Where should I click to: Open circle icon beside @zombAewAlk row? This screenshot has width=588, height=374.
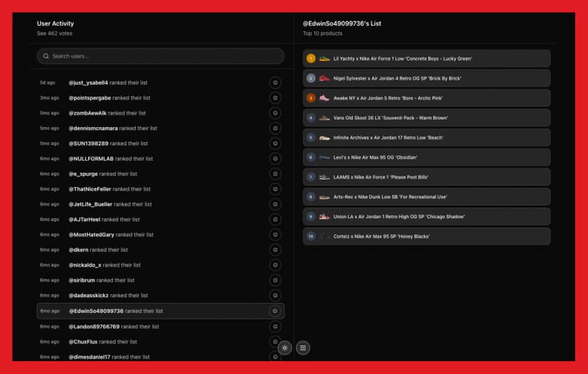pyautogui.click(x=275, y=113)
